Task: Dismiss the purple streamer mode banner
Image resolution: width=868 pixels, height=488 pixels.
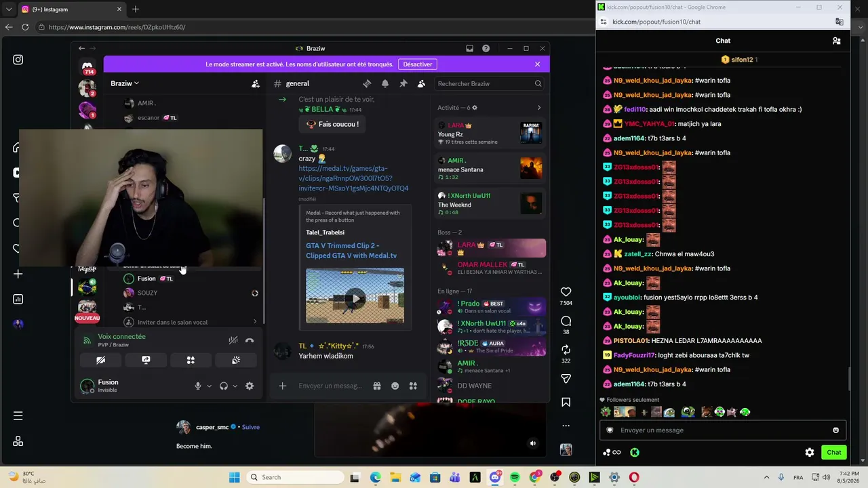Action: tap(537, 64)
